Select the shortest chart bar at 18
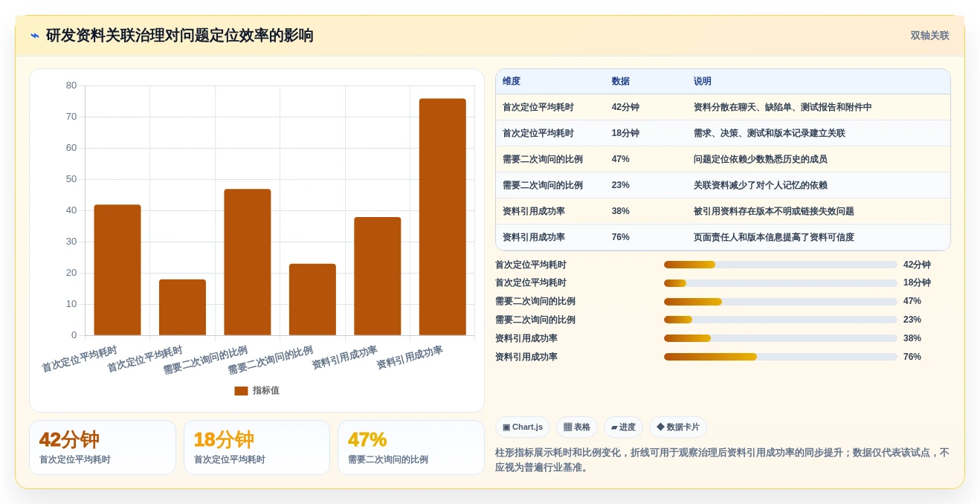The height and width of the screenshot is (504, 980). pyautogui.click(x=182, y=308)
